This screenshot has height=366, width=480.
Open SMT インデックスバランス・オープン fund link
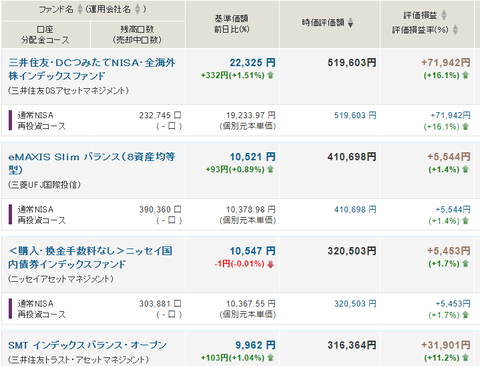point(87,345)
